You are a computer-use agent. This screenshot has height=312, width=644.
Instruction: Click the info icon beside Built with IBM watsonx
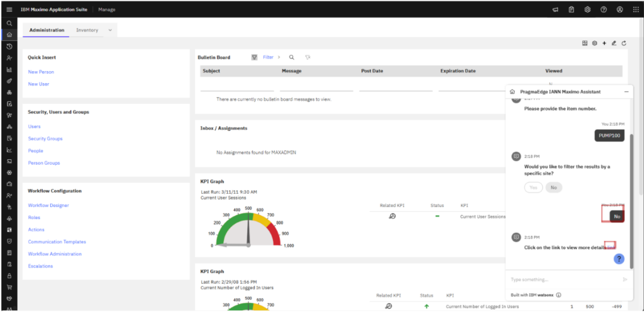558,295
